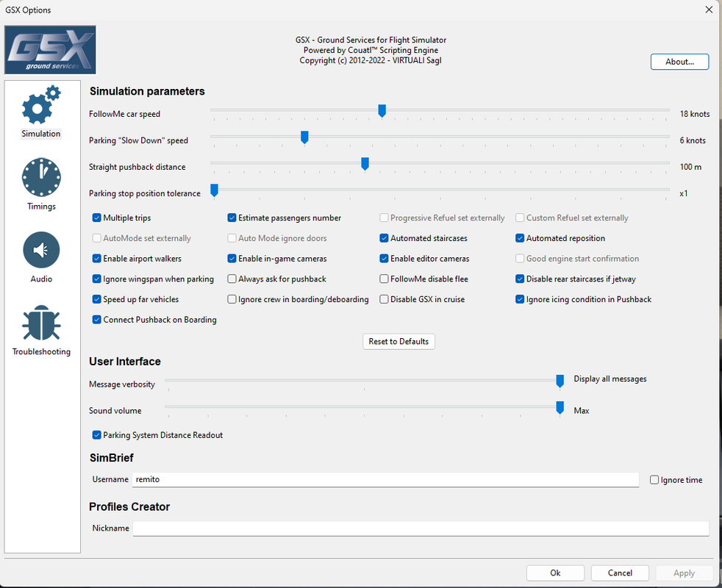Viewport: 722px width, 588px height.
Task: Uncheck Speed up far vehicles
Action: pos(97,299)
